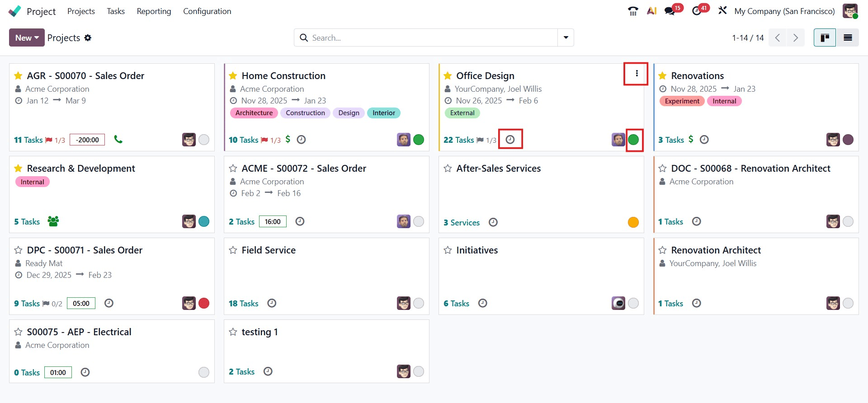Open activity clock on Renovations card
Screen dimensions: 868x403
point(704,140)
